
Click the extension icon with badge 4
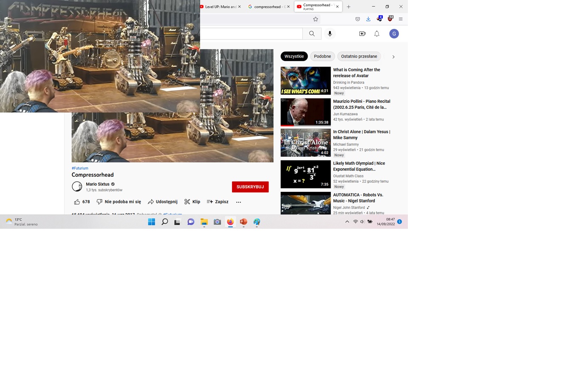click(379, 19)
